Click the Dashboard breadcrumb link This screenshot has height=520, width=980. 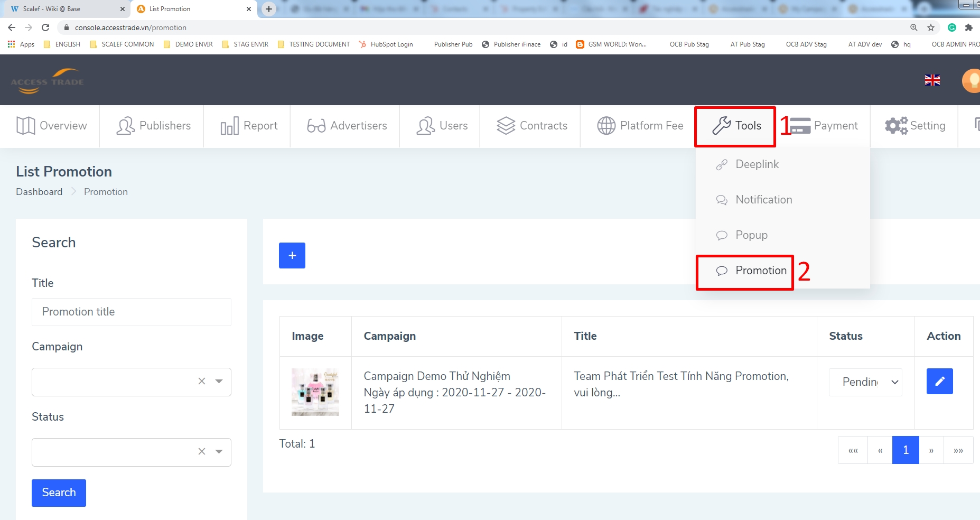[x=39, y=192]
